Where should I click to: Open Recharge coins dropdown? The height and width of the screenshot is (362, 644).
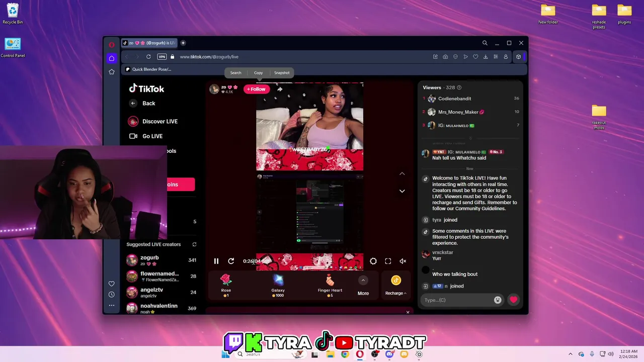tap(396, 286)
